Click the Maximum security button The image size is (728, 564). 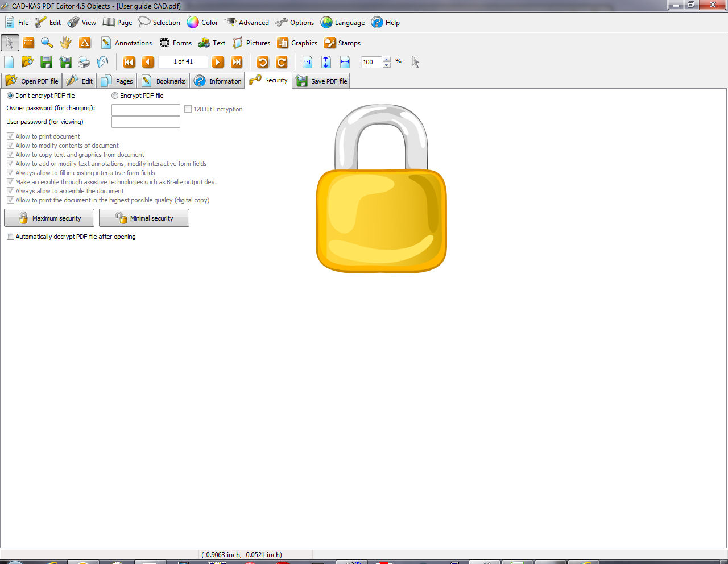point(49,218)
